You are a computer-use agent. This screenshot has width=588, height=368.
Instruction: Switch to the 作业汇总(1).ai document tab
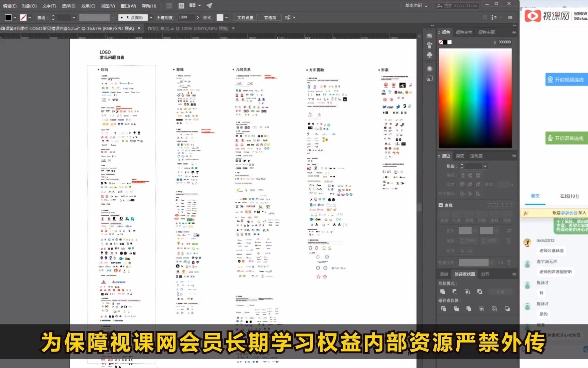pos(188,28)
